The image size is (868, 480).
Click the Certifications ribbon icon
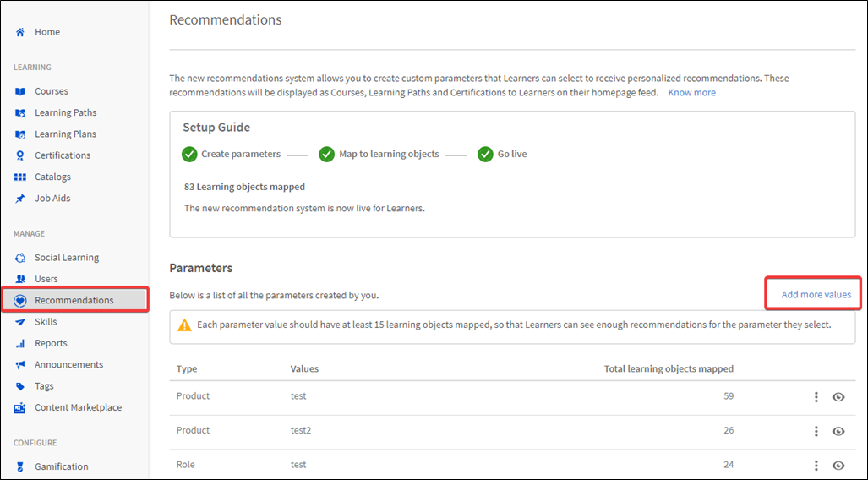click(19, 155)
